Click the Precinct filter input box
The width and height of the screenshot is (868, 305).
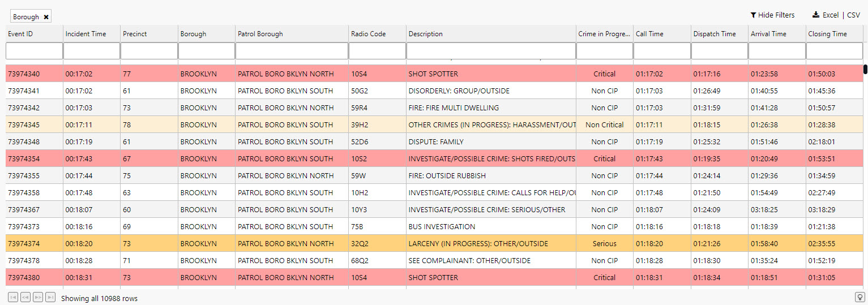pos(149,51)
